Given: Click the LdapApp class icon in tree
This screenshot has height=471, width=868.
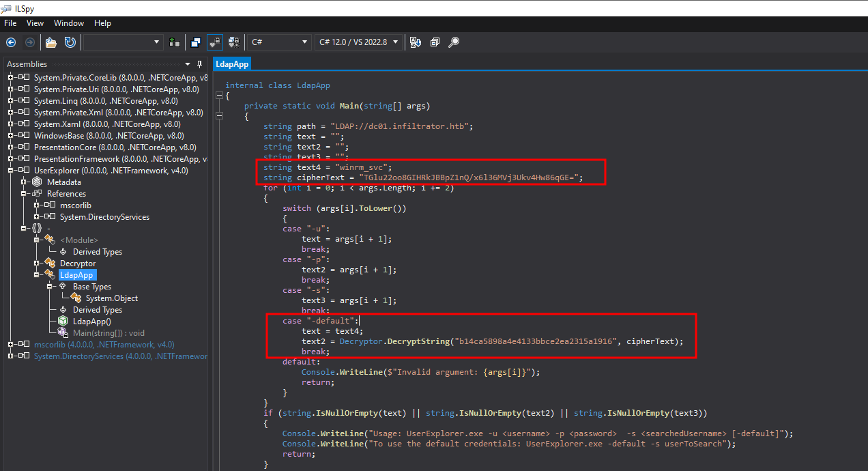Looking at the screenshot, I should click(x=50, y=274).
